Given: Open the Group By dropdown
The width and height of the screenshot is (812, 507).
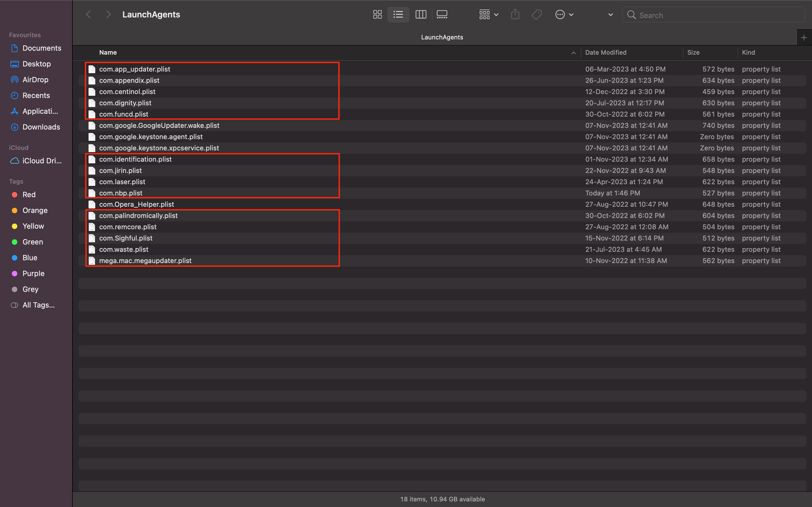Looking at the screenshot, I should click(x=489, y=15).
